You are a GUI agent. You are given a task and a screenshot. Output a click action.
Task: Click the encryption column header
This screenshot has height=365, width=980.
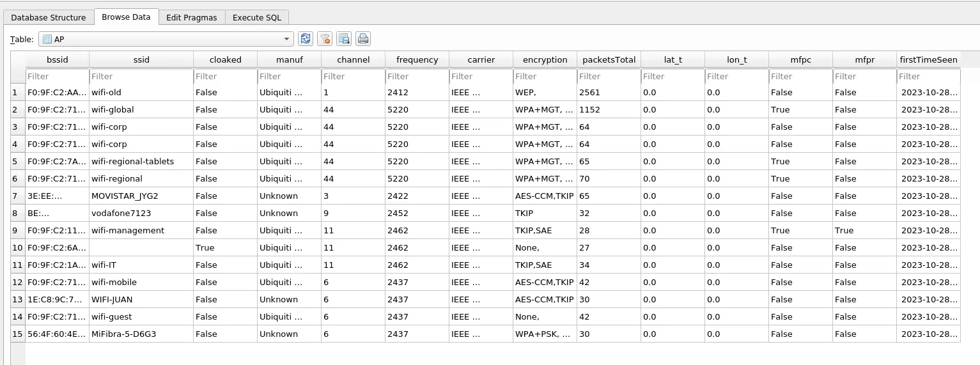click(545, 59)
